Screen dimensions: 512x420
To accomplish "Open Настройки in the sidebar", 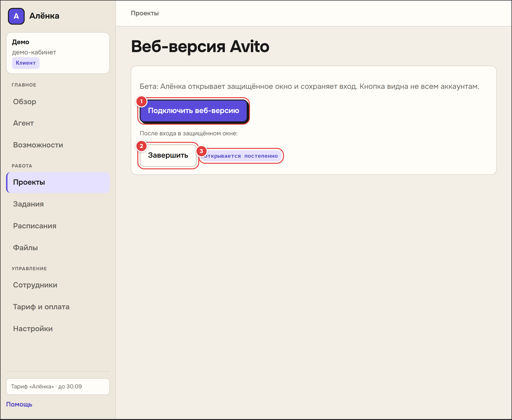I will (58, 329).
